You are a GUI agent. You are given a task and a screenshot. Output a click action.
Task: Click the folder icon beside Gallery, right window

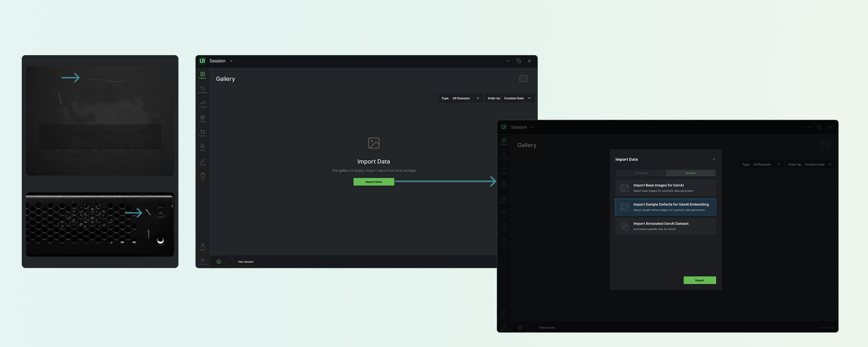click(x=825, y=145)
